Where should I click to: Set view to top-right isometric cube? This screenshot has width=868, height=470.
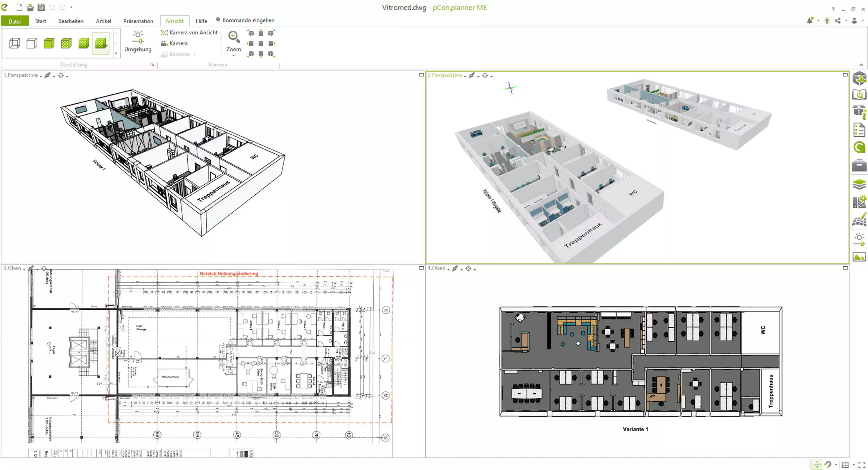pyautogui.click(x=271, y=33)
